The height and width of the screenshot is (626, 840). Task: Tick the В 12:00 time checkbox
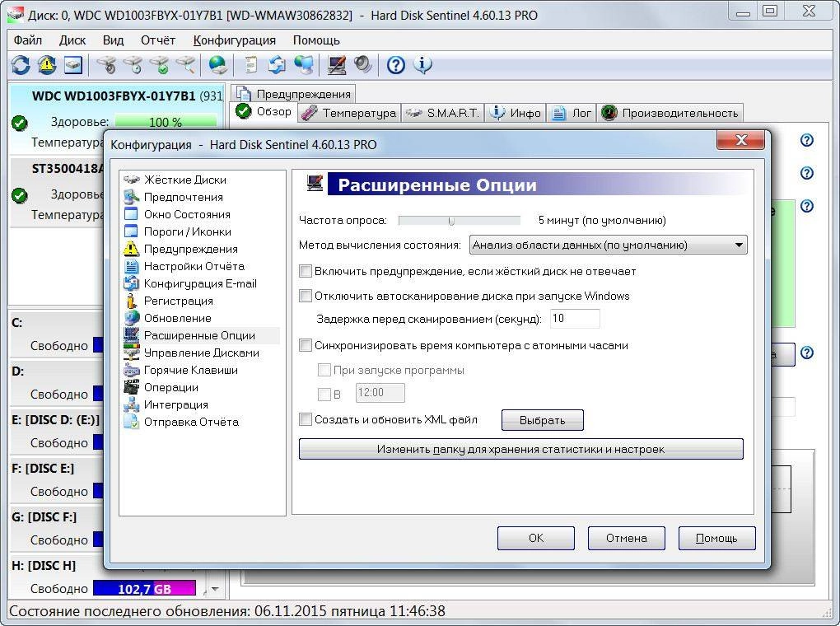tap(324, 395)
